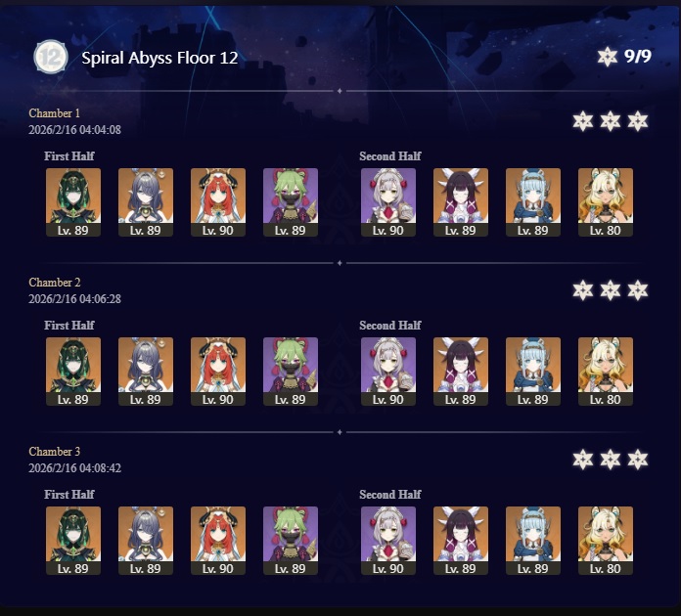Click the Floor 12 badge icon
The height and width of the screenshot is (616, 681).
tap(51, 57)
